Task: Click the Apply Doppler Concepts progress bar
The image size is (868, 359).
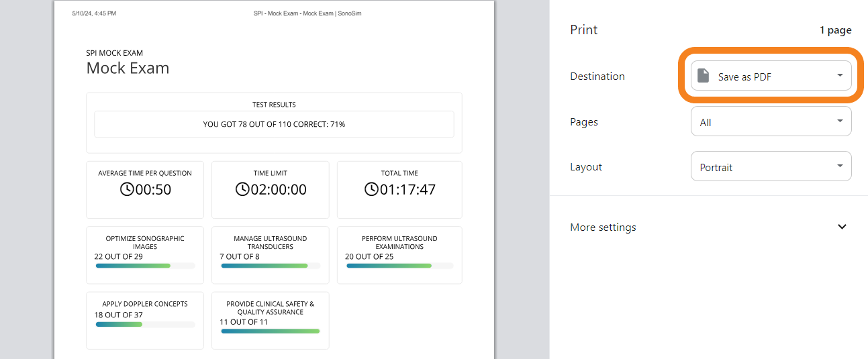Action: [145, 324]
